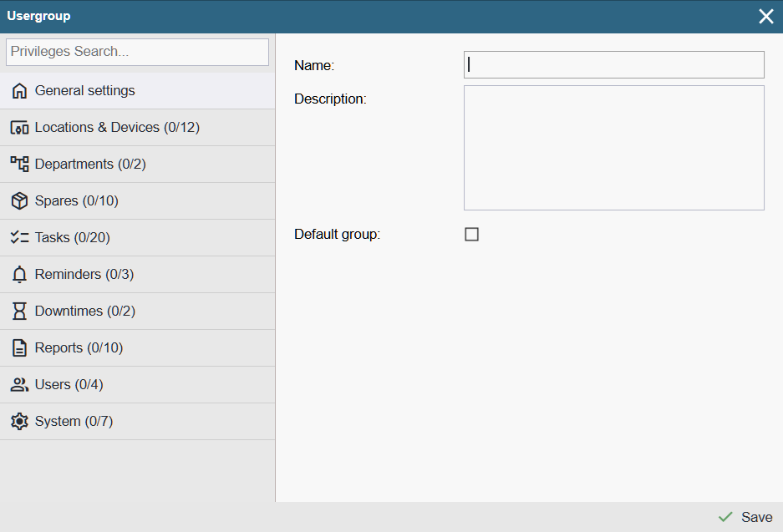Screen dimensions: 783x532
Task: Click the Reminders bell icon
Action: pos(19,275)
